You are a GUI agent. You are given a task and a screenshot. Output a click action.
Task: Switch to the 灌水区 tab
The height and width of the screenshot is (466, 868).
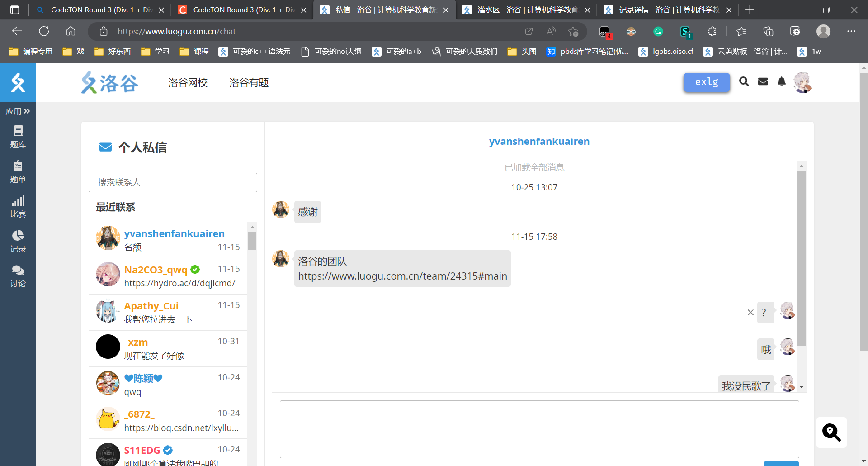pos(527,10)
